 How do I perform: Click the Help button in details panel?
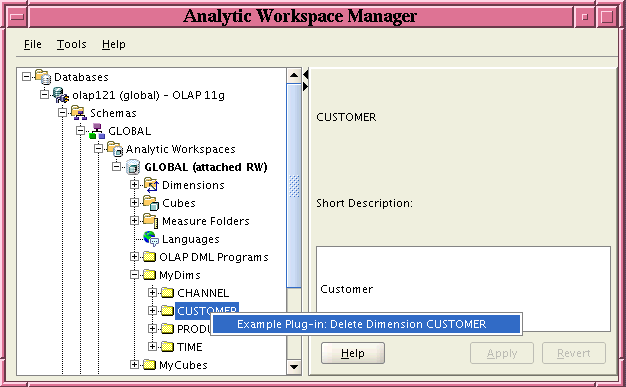point(353,353)
